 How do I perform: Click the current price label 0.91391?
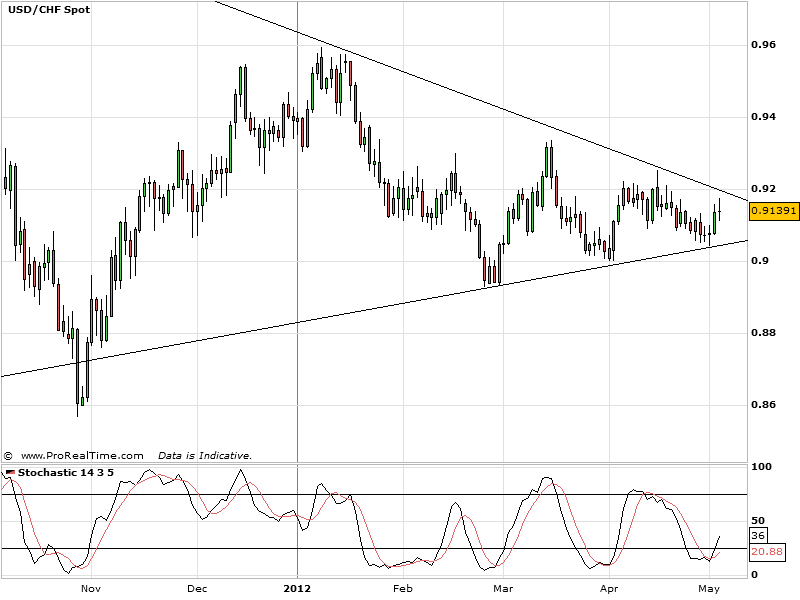tap(773, 210)
